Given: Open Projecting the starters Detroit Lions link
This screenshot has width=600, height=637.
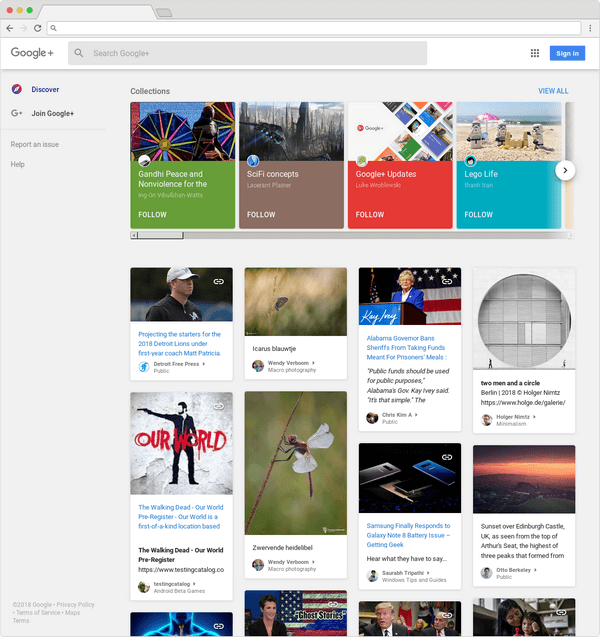Looking at the screenshot, I should pyautogui.click(x=180, y=344).
